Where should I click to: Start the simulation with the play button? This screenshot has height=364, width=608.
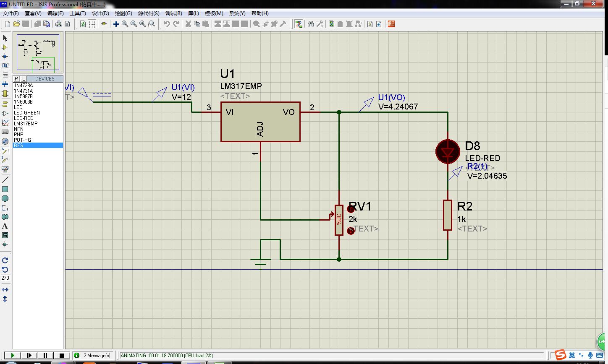[13, 355]
